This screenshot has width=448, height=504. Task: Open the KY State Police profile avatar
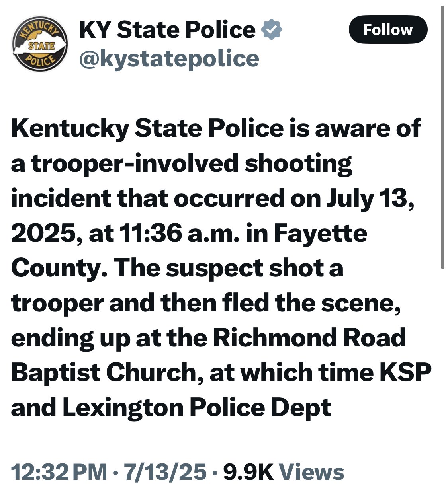(x=39, y=44)
